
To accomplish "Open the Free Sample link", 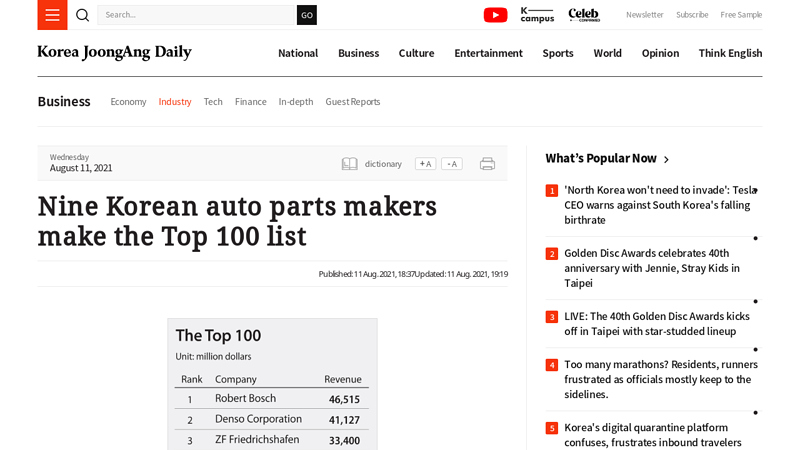I will (741, 15).
